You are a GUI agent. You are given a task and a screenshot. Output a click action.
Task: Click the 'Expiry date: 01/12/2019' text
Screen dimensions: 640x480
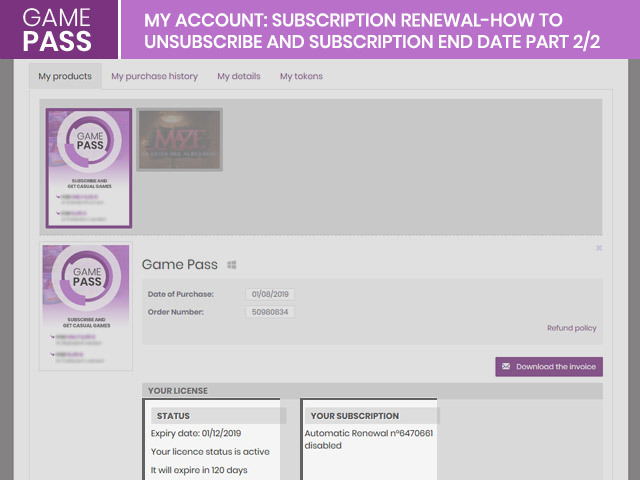(196, 433)
